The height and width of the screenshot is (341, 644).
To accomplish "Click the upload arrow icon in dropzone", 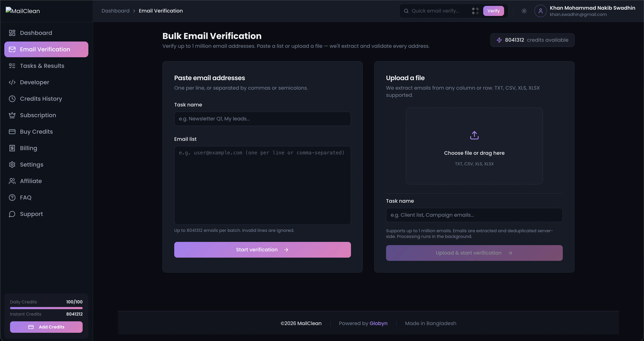I will click(x=474, y=135).
